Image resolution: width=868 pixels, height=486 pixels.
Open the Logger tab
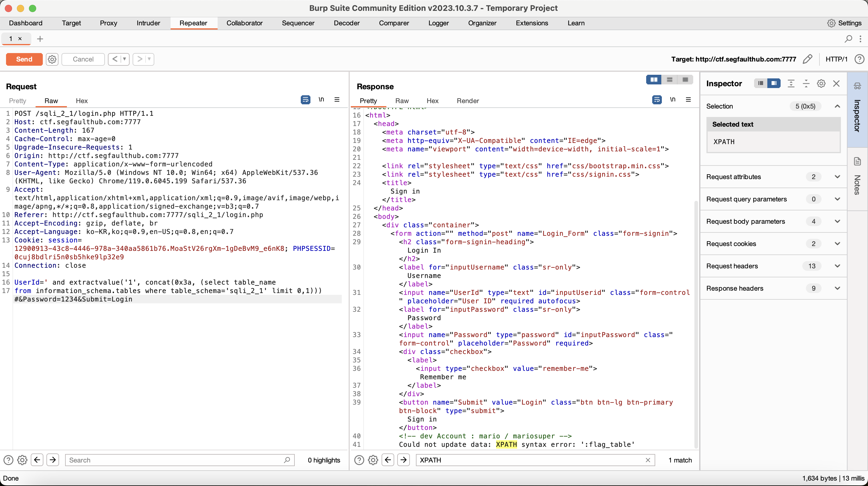(x=439, y=23)
